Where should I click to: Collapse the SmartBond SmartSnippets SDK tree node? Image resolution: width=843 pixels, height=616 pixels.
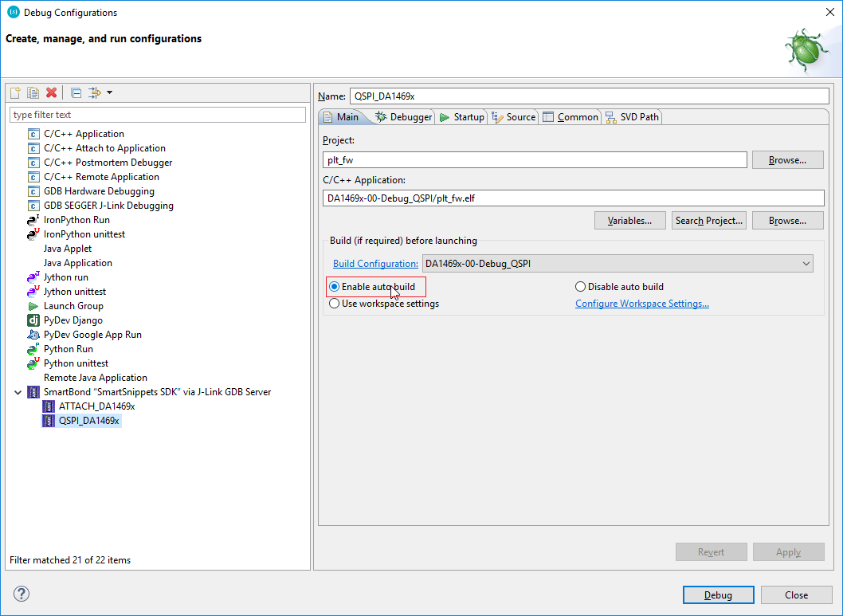(18, 392)
